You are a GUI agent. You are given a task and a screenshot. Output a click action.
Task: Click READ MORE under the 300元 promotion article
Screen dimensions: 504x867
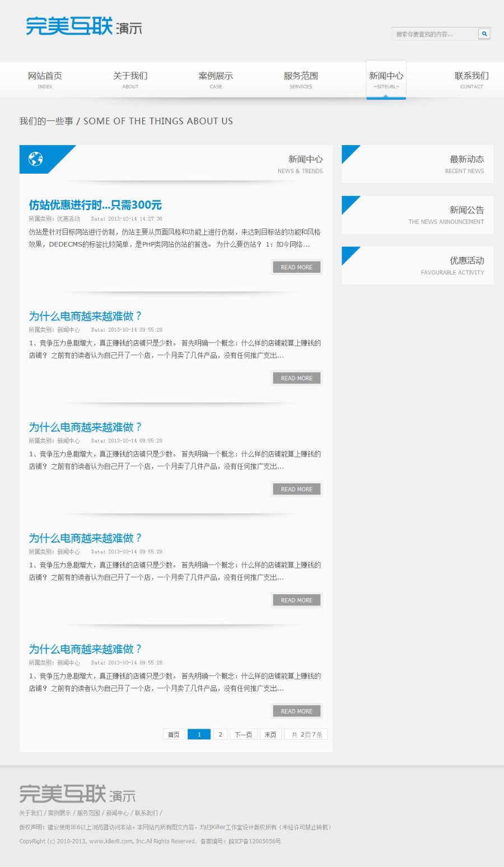[297, 267]
